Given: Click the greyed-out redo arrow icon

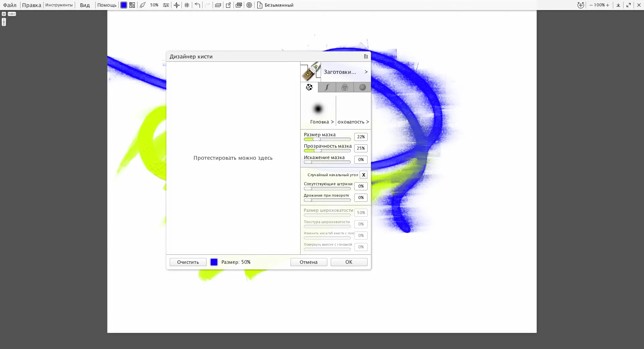Looking at the screenshot, I should pos(208,5).
